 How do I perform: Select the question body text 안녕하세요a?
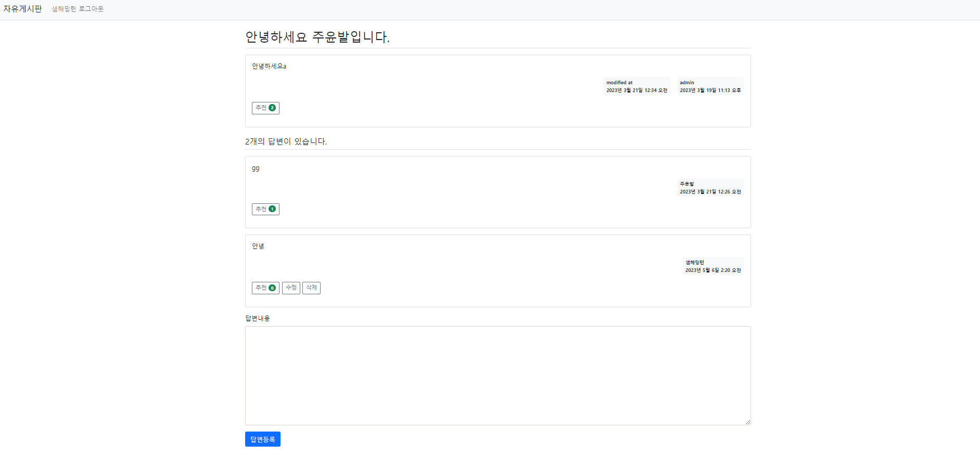[x=269, y=66]
